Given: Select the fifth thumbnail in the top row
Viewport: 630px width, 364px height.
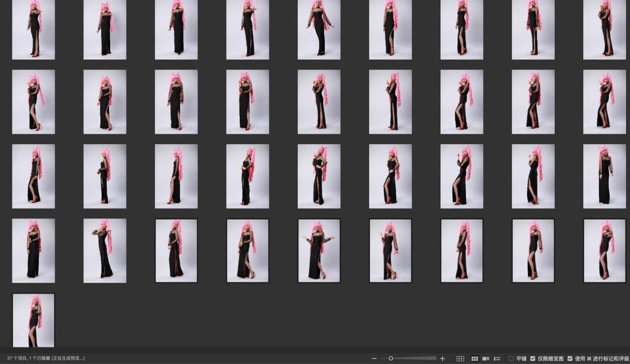Looking at the screenshot, I should click(x=319, y=29).
